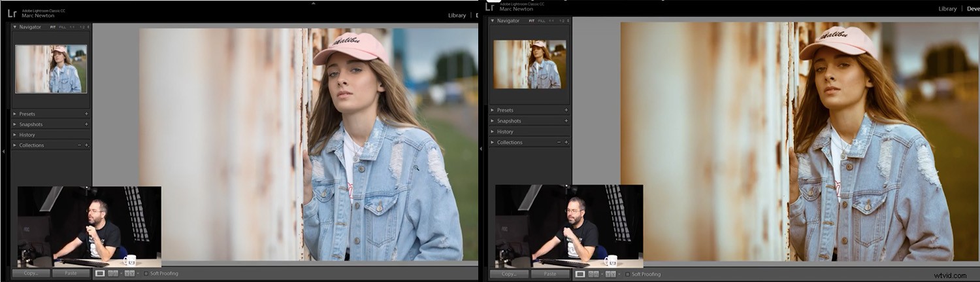Set Navigator zoom to FIT in right window
Screen dimensions: 980x282
click(532, 21)
